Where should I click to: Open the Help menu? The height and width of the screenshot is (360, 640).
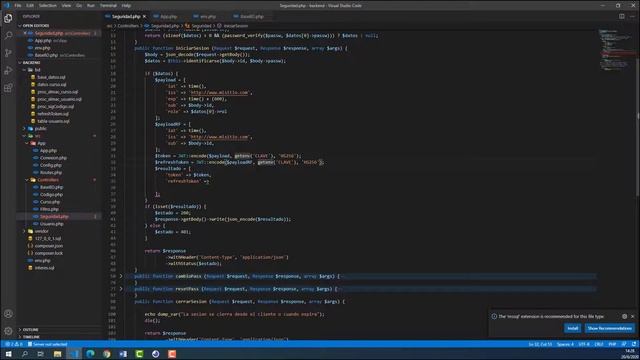click(127, 6)
